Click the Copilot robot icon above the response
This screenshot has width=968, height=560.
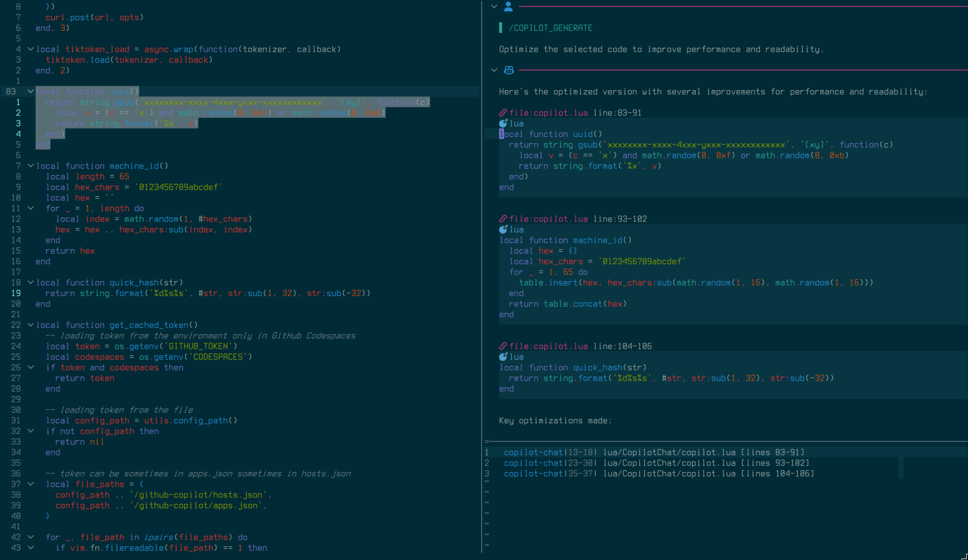[508, 70]
